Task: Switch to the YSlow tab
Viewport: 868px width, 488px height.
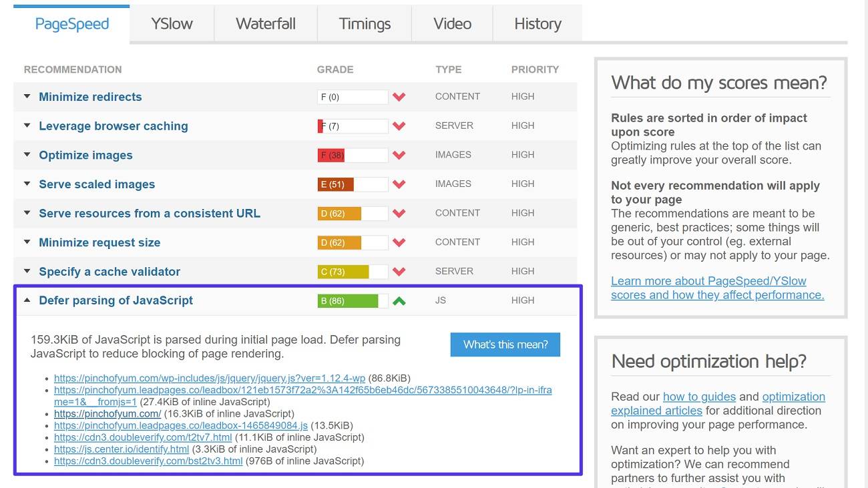Action: click(171, 23)
